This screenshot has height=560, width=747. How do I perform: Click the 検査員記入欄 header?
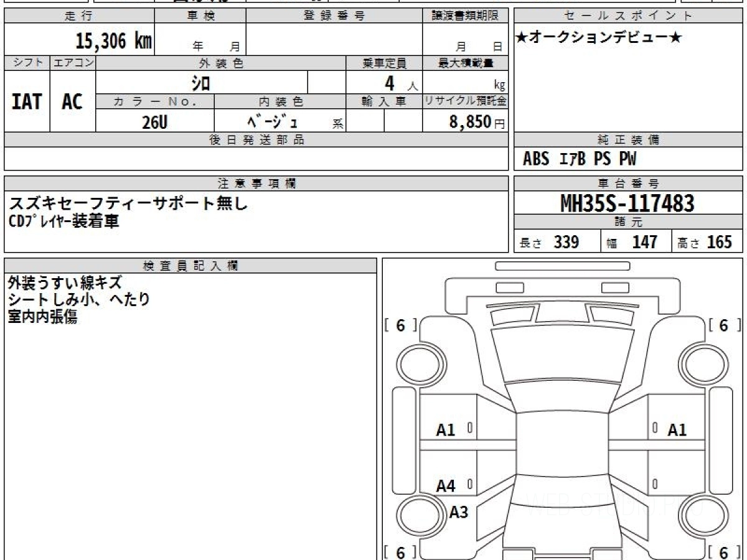[190, 266]
